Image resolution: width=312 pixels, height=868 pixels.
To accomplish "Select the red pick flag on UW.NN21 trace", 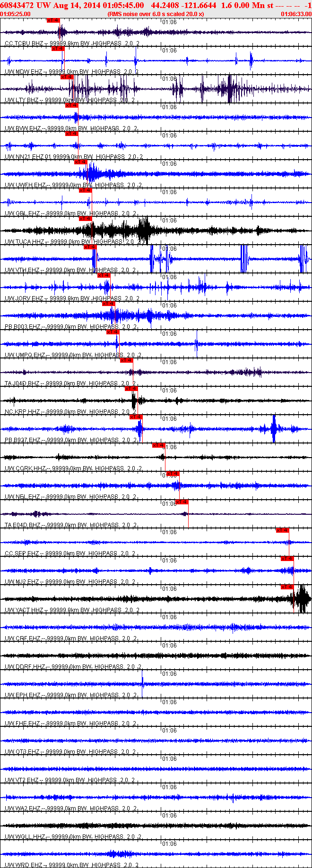I will pos(71,134).
